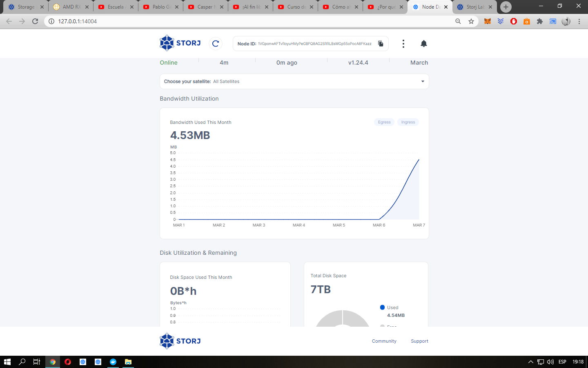Open the Support link in footer
The image size is (588, 368).
click(419, 341)
